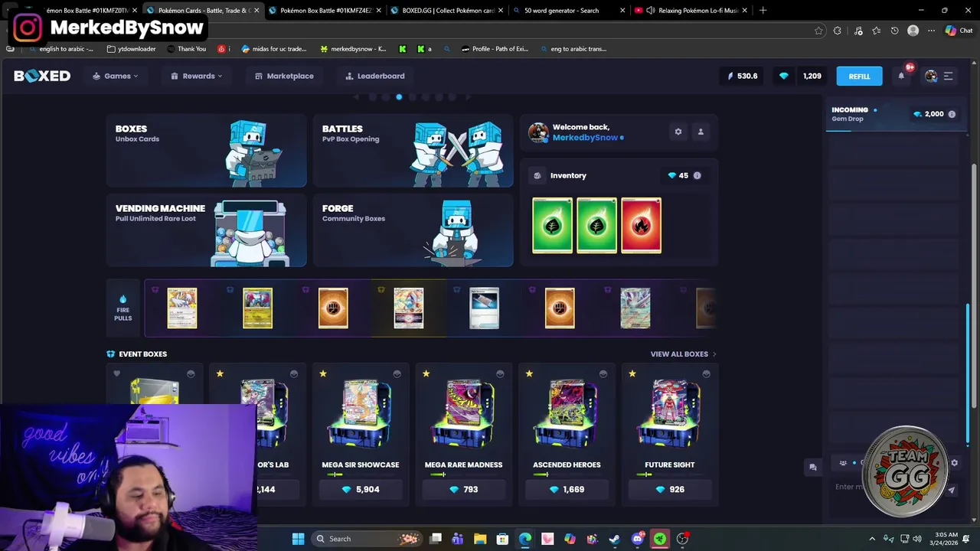The image size is (980, 551).
Task: Favorite the MEGA SIR SHOWCASE box star
Action: click(x=322, y=373)
